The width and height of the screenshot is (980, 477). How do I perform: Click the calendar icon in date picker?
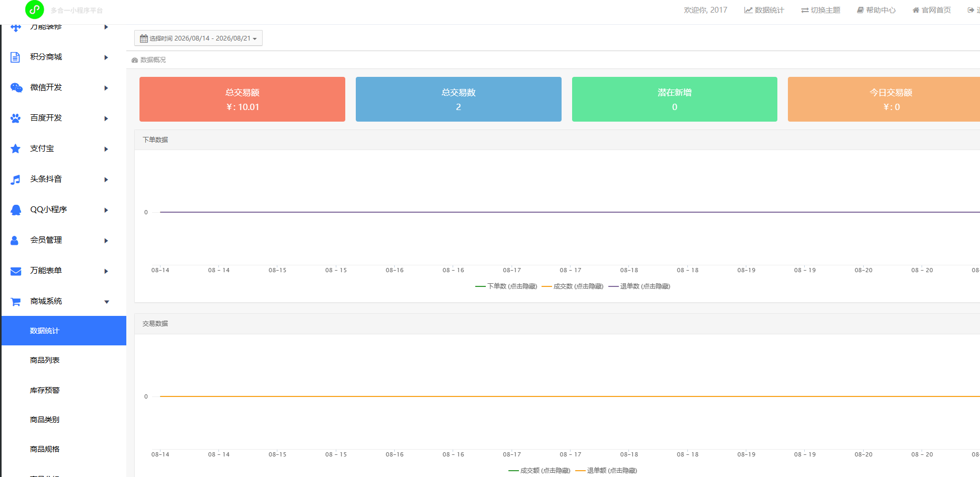click(x=144, y=38)
